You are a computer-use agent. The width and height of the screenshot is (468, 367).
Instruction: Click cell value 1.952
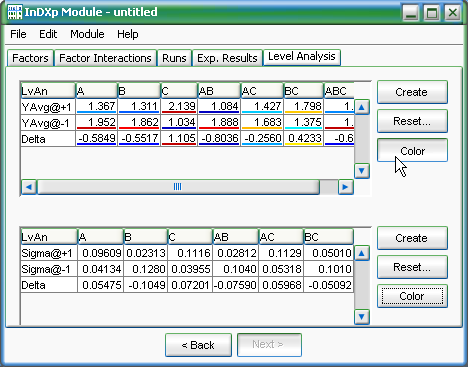click(x=97, y=123)
